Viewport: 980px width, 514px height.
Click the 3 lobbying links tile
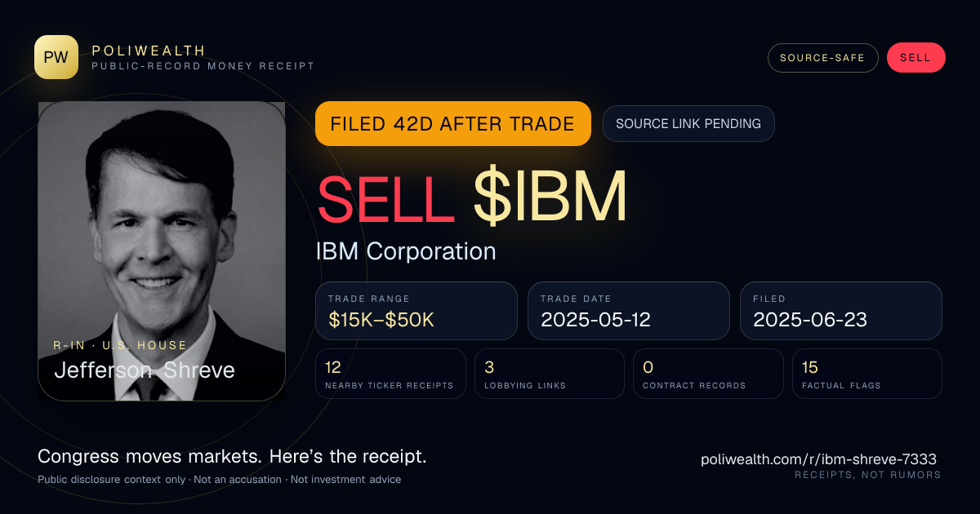550,374
